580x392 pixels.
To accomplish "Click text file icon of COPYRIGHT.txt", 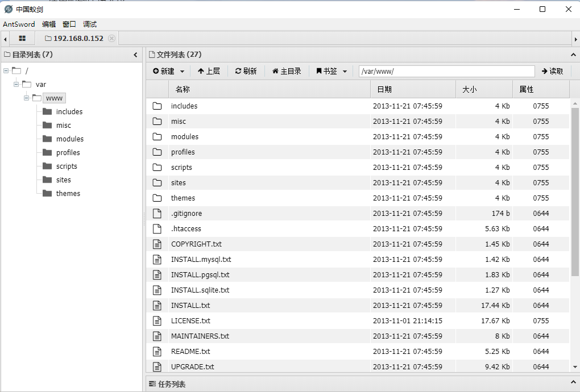I will tap(157, 244).
